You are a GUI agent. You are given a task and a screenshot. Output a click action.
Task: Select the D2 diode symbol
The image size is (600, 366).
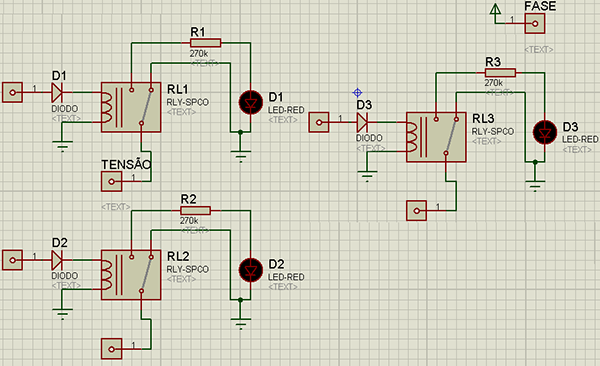(x=57, y=260)
